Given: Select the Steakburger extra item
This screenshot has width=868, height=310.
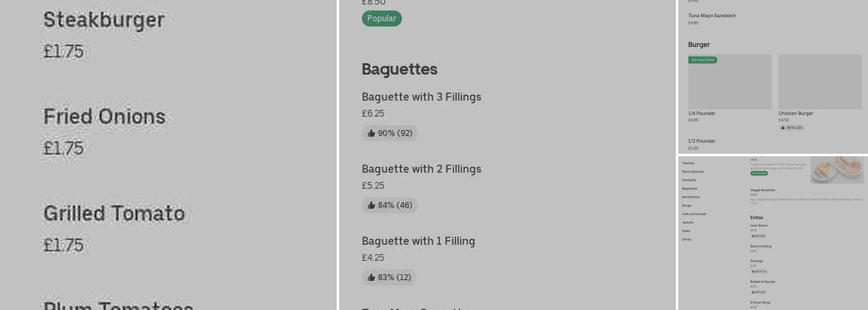Looking at the screenshot, I should coord(104,20).
